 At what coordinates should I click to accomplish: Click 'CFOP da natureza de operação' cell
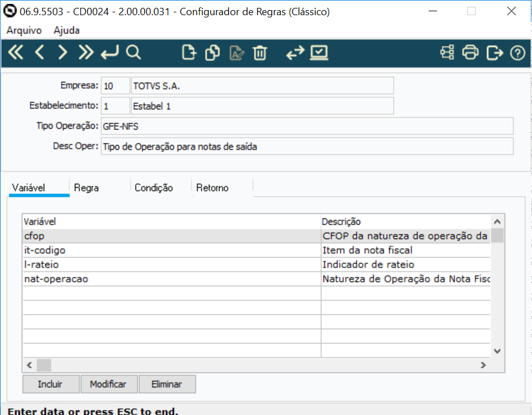point(406,236)
